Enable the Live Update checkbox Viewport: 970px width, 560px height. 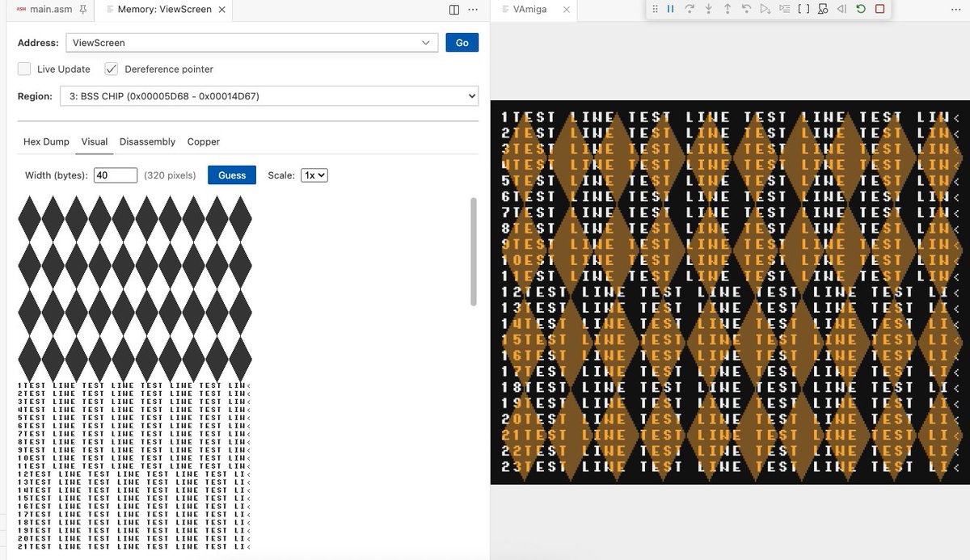(24, 69)
